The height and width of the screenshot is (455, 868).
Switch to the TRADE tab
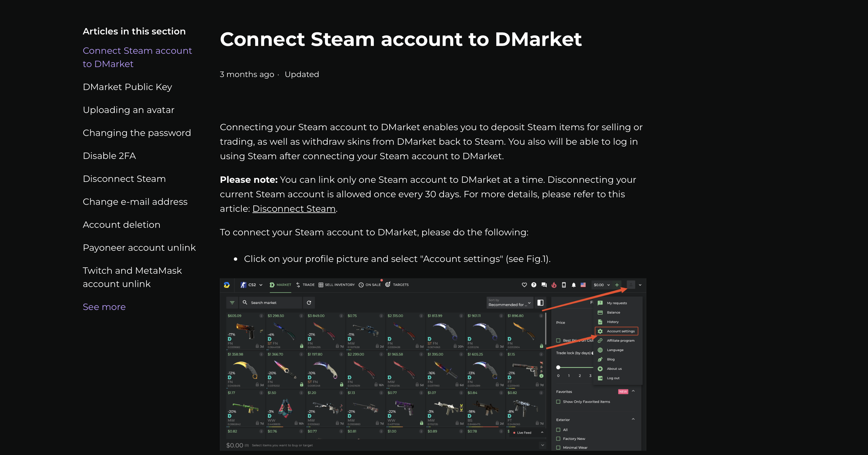(x=305, y=285)
